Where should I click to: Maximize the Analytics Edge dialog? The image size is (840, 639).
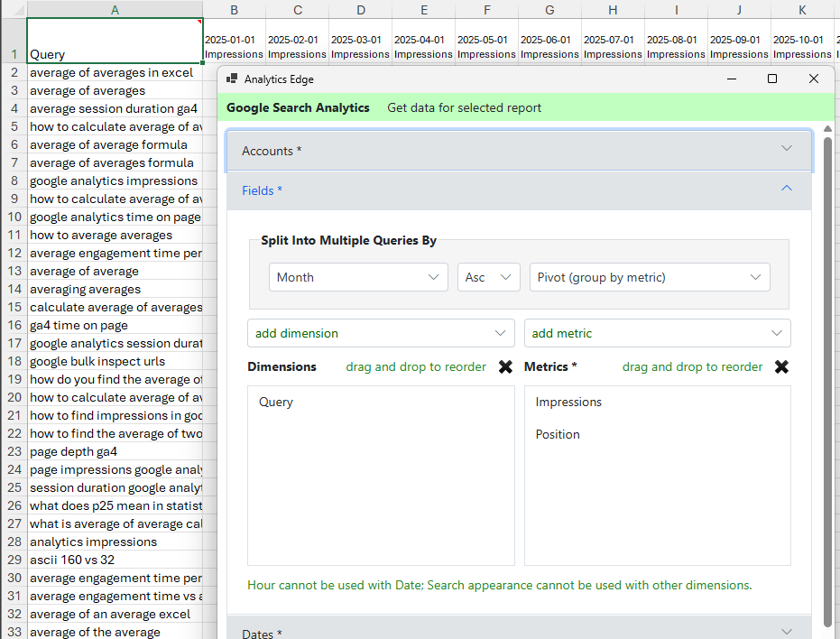tap(772, 79)
